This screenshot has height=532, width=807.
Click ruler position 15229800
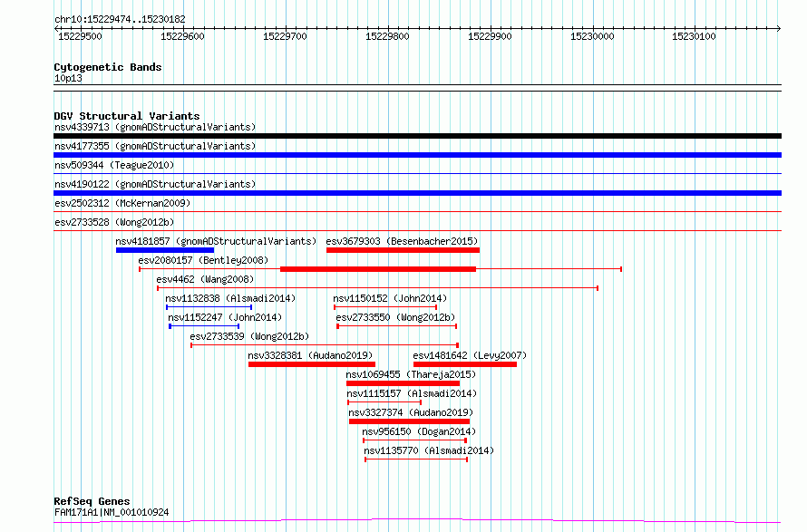pos(387,36)
